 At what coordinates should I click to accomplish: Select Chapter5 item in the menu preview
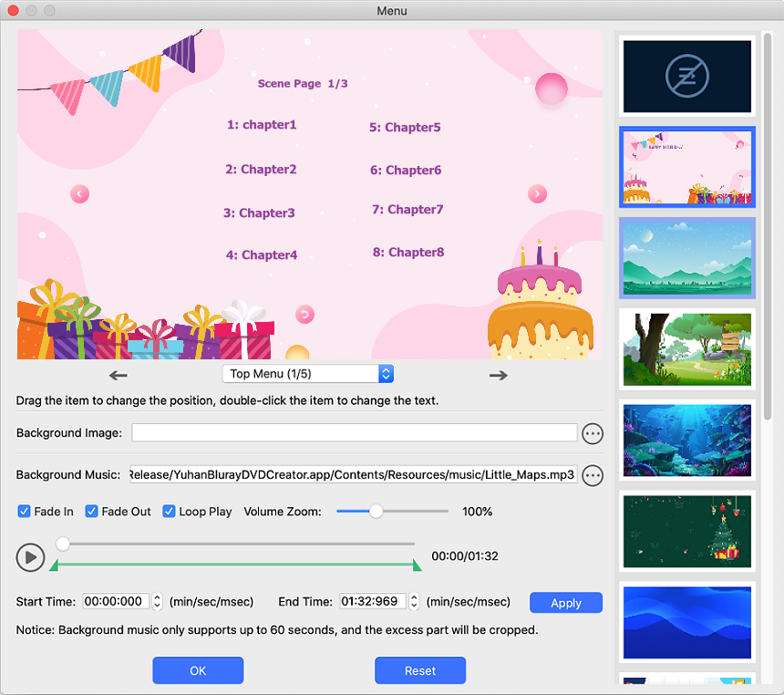(405, 128)
